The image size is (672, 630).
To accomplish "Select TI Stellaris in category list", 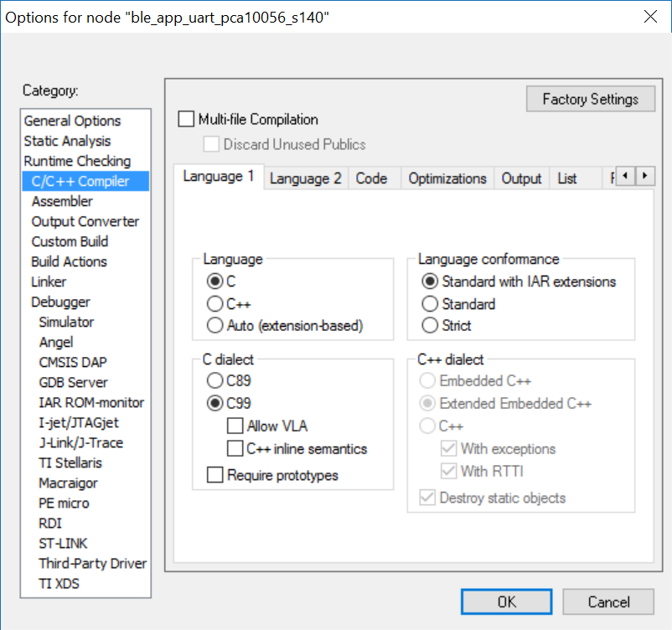I will (x=85, y=463).
